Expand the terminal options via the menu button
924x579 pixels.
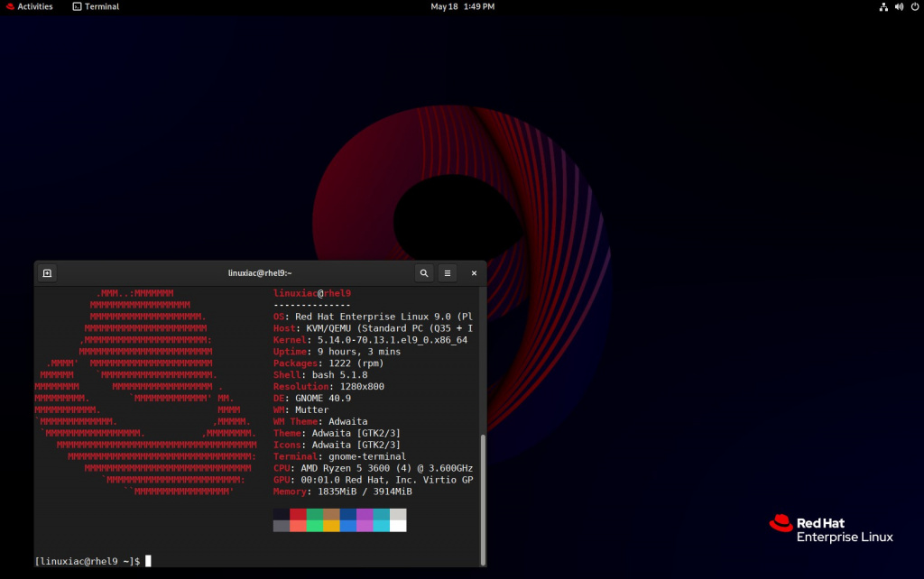pos(447,272)
